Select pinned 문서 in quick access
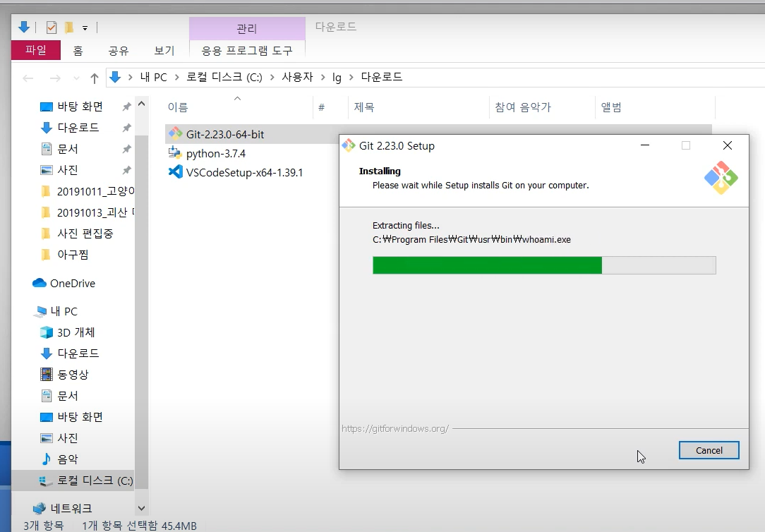765x532 pixels. [68, 149]
